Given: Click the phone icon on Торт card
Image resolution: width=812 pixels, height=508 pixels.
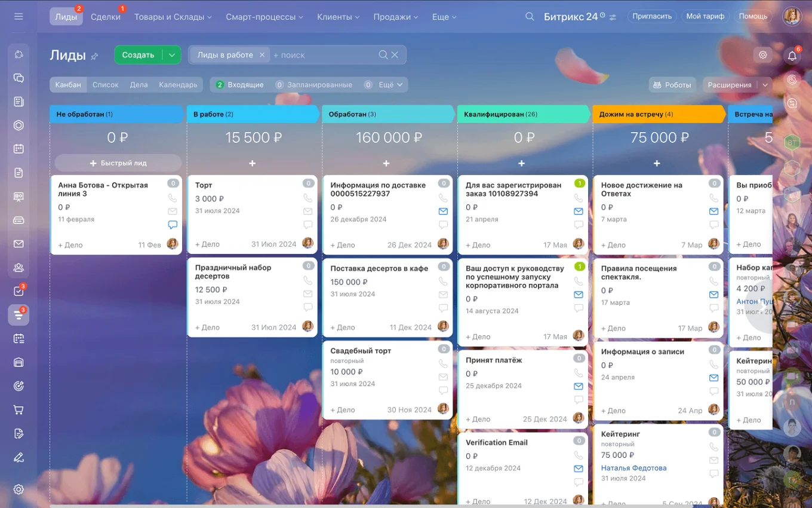Looking at the screenshot, I should pyautogui.click(x=308, y=198).
